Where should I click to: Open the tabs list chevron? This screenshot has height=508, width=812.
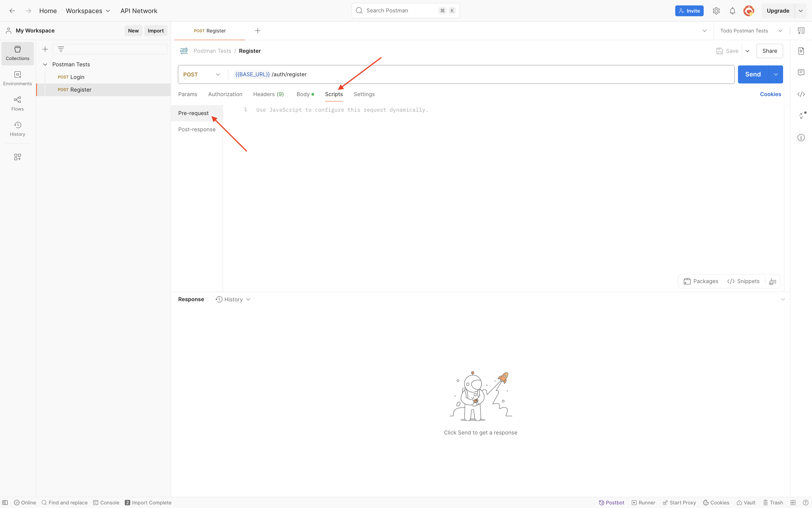coord(704,31)
